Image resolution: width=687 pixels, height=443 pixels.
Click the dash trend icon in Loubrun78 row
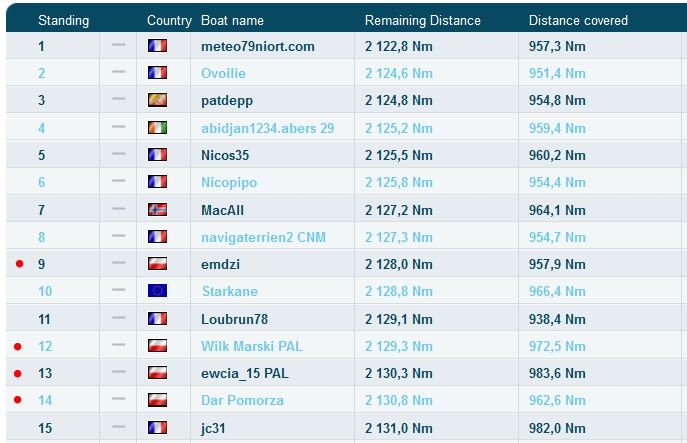[x=119, y=318]
